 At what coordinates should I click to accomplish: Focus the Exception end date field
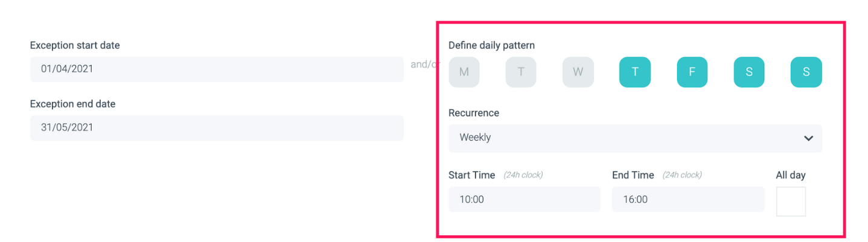point(217,128)
